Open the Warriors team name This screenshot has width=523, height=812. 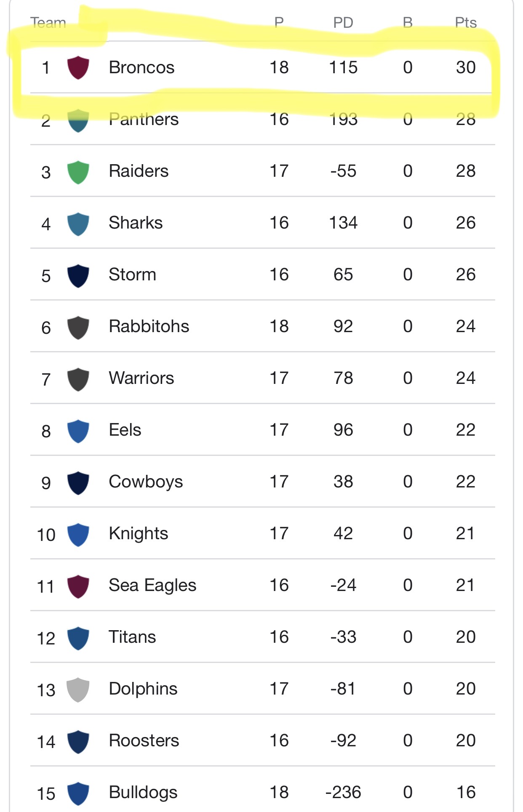point(141,378)
